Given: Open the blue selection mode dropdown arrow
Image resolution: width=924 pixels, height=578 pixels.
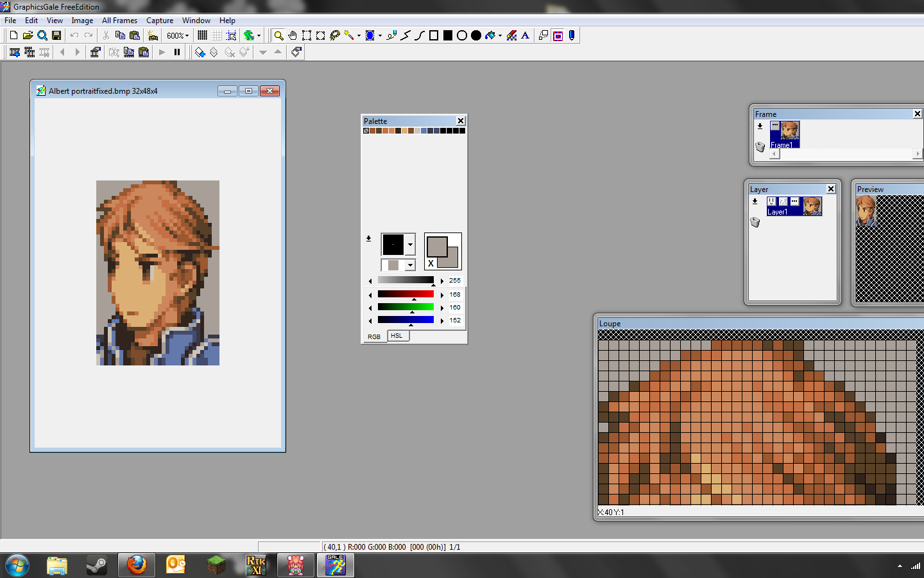Looking at the screenshot, I should pyautogui.click(x=380, y=36).
